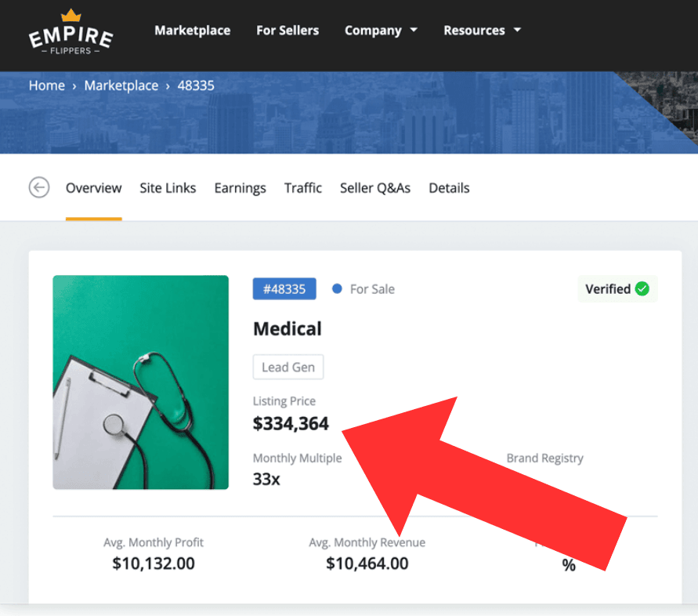Click the #48335 listing badge
The image size is (698, 616).
pos(284,289)
